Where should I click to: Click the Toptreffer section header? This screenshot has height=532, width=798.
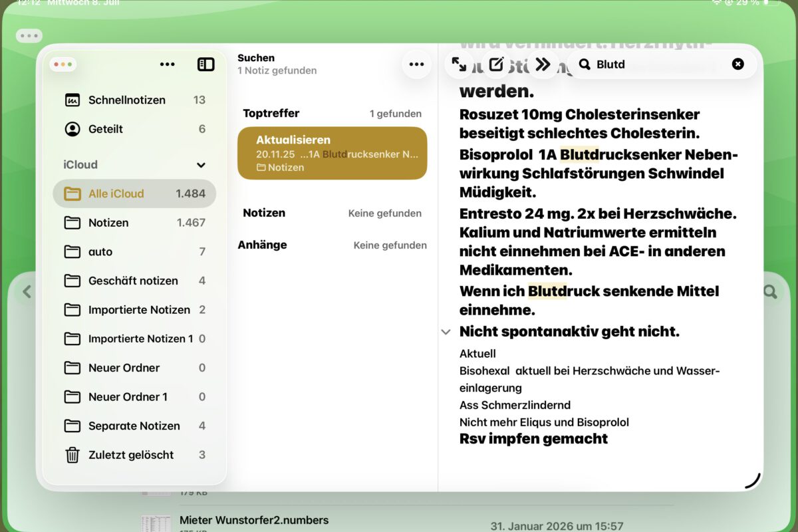pos(271,113)
